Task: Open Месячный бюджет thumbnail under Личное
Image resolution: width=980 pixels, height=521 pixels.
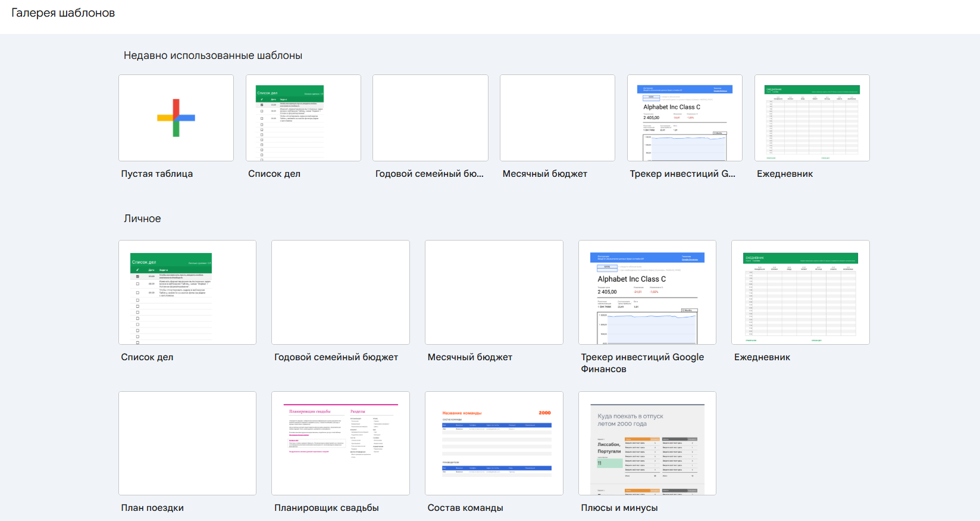Action: [494, 292]
